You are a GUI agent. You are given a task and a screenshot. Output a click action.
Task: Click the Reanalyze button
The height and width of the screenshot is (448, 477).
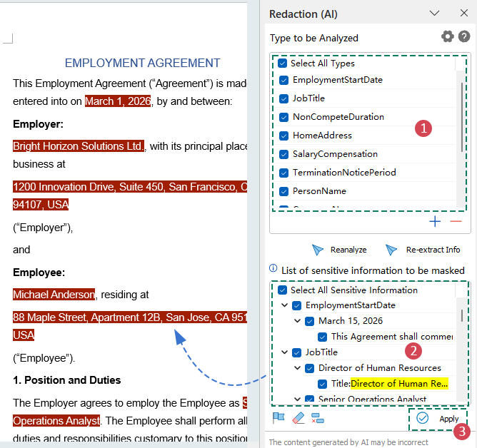(x=340, y=250)
